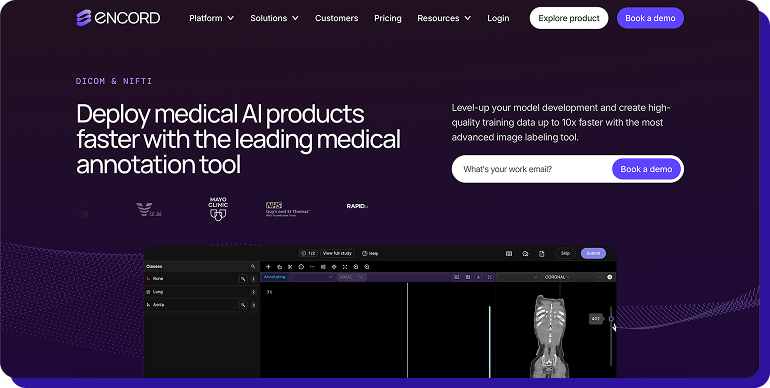Expand the Solutions navigation menu

[274, 18]
